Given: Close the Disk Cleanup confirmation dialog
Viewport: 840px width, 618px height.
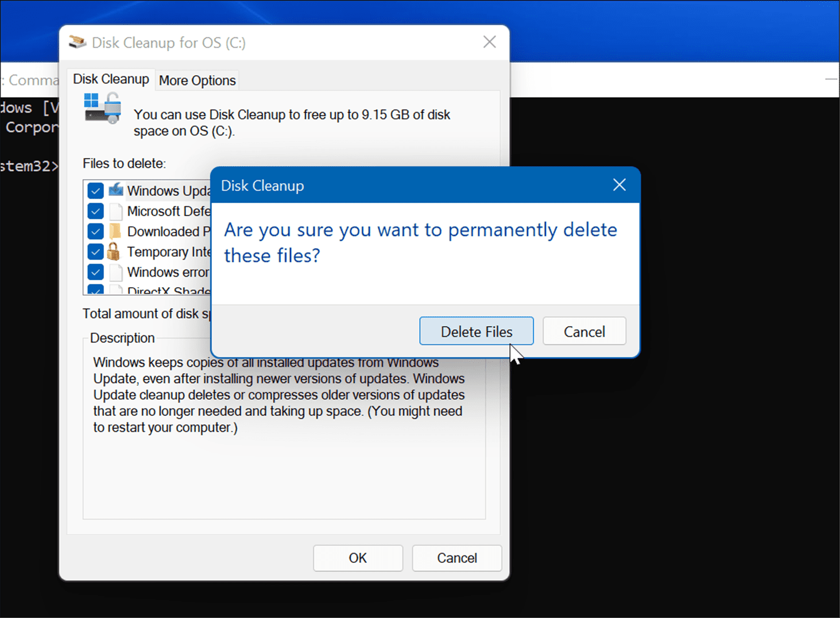Looking at the screenshot, I should 619,185.
